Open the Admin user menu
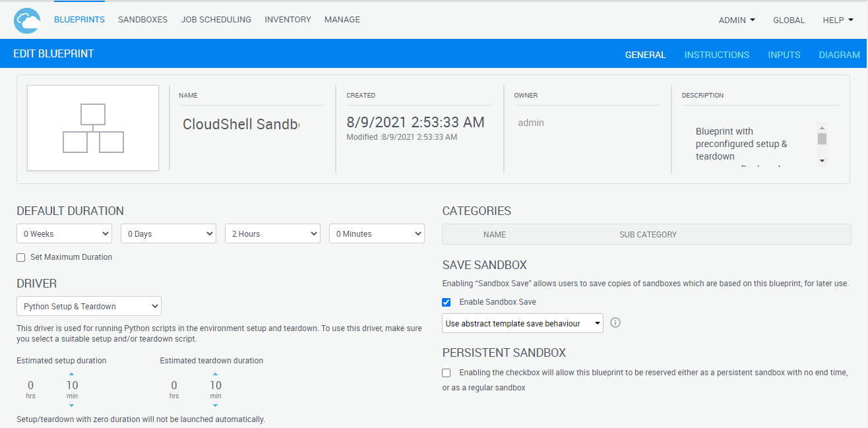Viewport: 868px width, 428px height. point(737,20)
